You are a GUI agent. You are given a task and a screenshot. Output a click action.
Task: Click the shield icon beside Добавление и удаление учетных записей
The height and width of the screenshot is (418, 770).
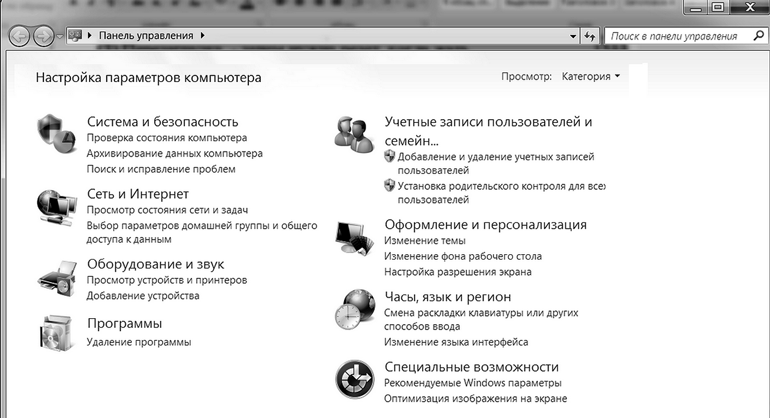pos(389,156)
